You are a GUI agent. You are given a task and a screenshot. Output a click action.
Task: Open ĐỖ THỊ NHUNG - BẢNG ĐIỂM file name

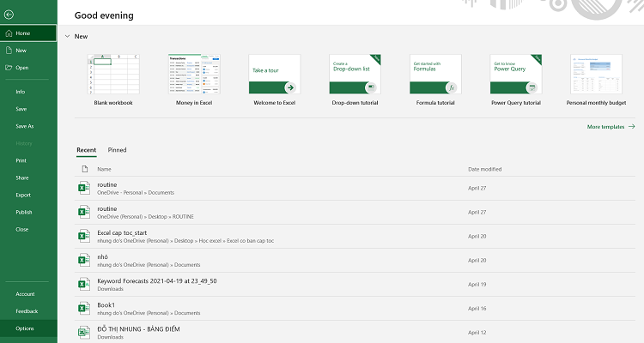(x=138, y=329)
